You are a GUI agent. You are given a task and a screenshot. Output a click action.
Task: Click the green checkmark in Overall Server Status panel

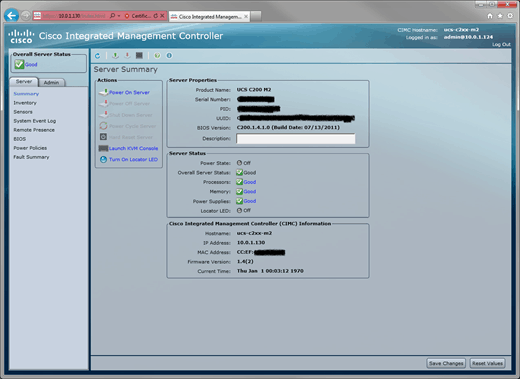19,64
